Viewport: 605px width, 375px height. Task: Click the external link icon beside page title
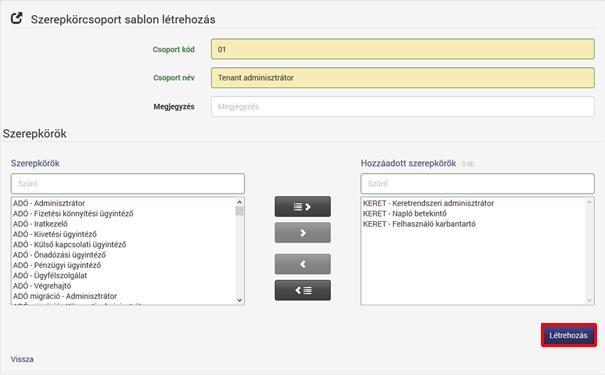click(17, 18)
